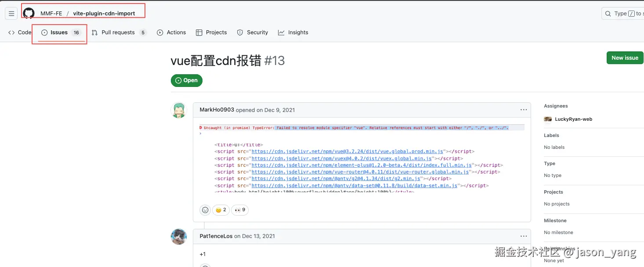
Task: Click the Milestone sidebar heading
Action: click(555, 220)
